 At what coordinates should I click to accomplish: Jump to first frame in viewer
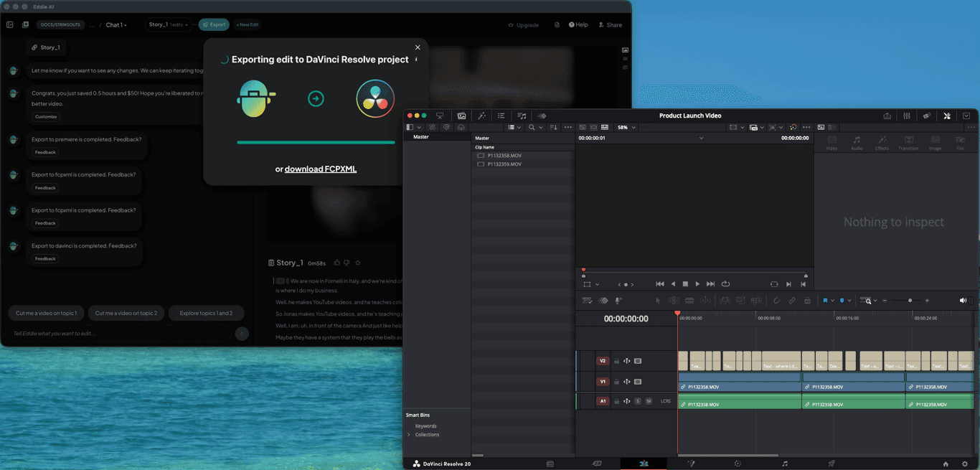pos(660,284)
